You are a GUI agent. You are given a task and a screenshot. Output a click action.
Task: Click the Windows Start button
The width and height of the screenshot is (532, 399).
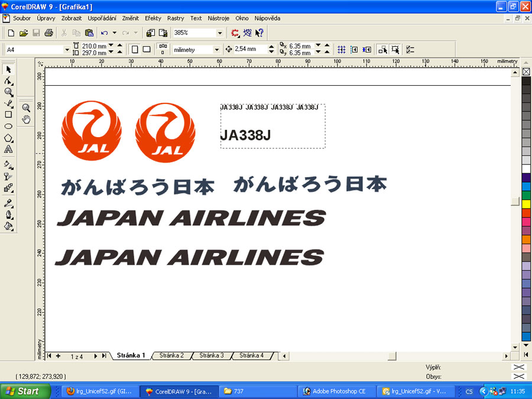21,391
